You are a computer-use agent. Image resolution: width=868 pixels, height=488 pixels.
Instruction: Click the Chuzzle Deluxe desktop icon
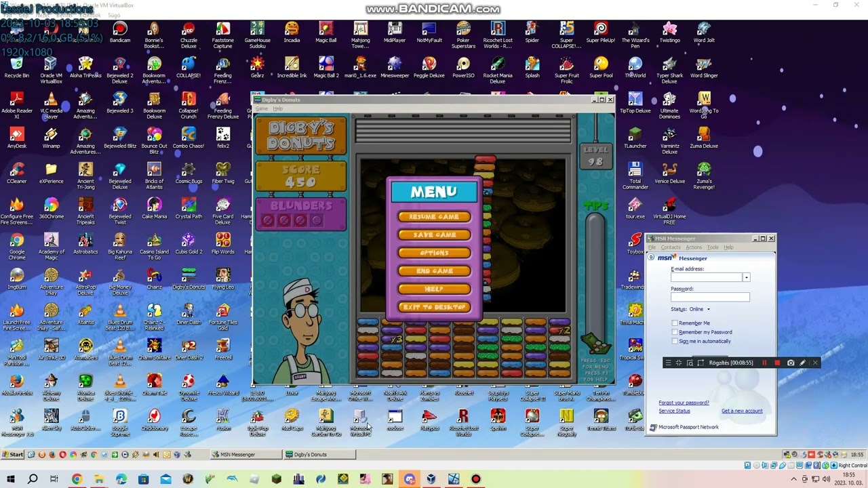click(x=189, y=35)
